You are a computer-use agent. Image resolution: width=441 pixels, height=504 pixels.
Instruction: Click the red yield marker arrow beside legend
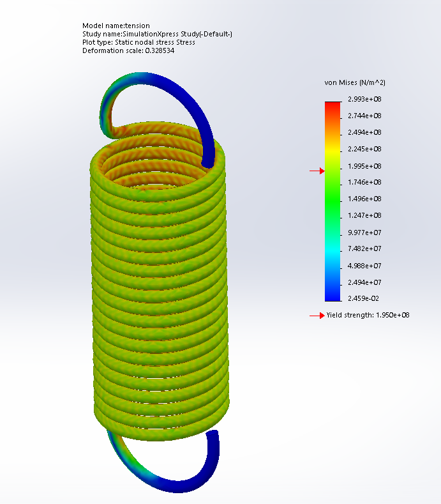pos(317,171)
